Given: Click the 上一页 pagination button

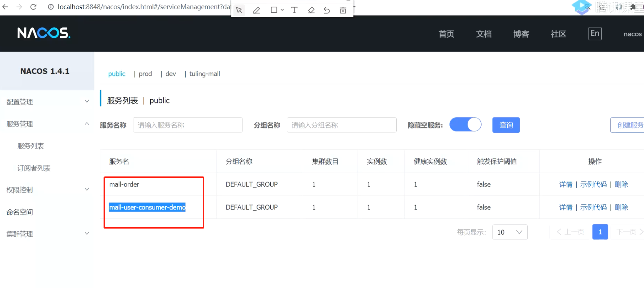Looking at the screenshot, I should pos(570,232).
